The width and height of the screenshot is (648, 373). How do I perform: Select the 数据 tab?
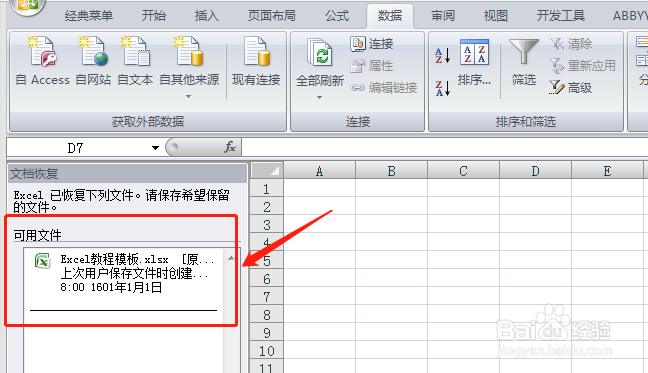(x=390, y=16)
